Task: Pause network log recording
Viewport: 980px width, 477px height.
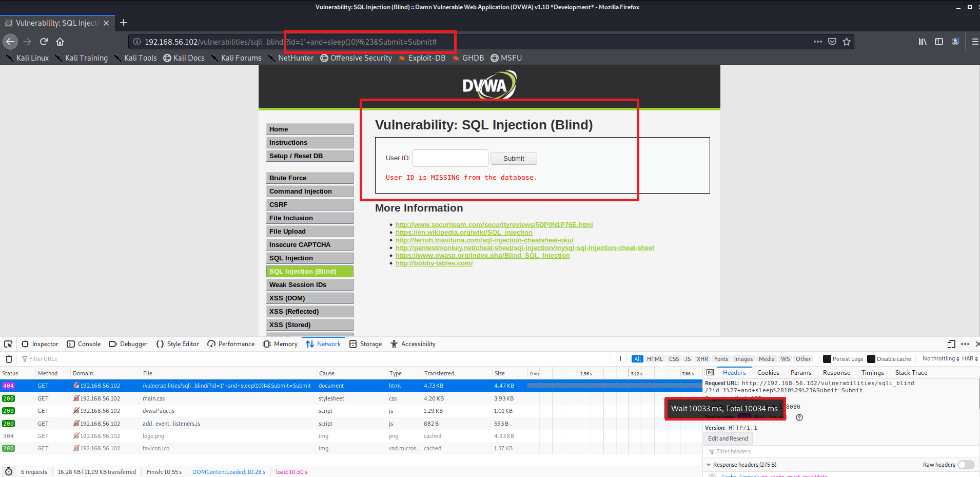Action: click(619, 359)
